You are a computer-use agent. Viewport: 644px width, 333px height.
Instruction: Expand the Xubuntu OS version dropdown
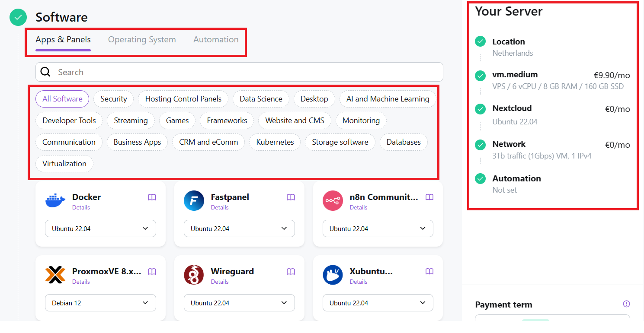378,303
